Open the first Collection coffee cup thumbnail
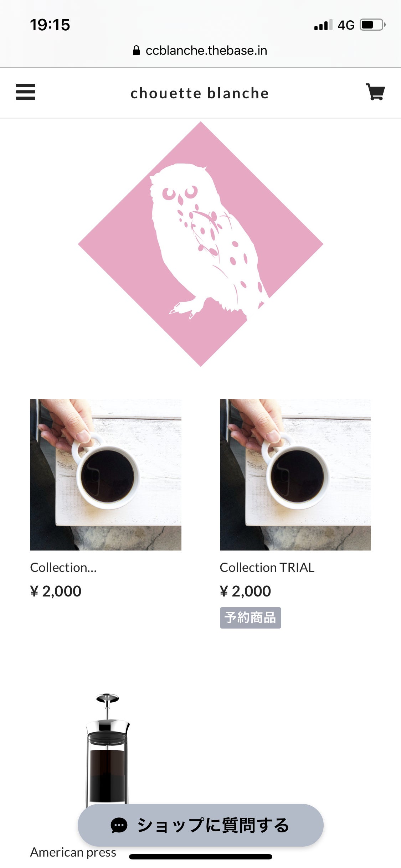 pos(106,475)
